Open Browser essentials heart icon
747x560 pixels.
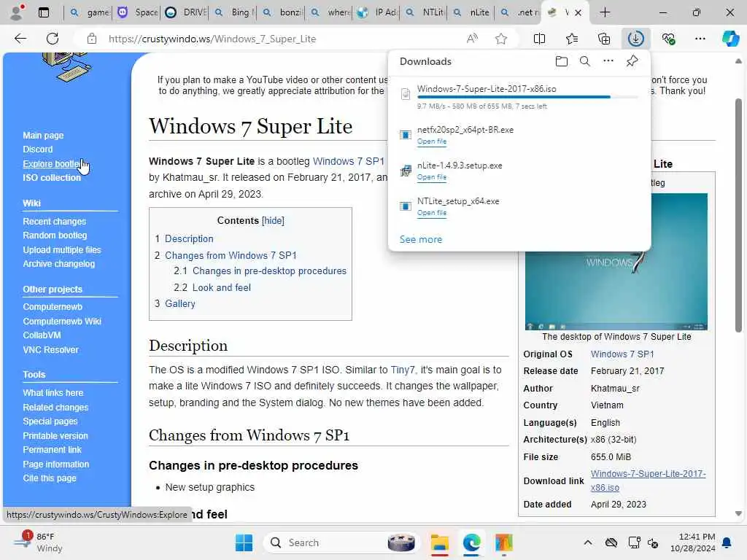click(668, 39)
